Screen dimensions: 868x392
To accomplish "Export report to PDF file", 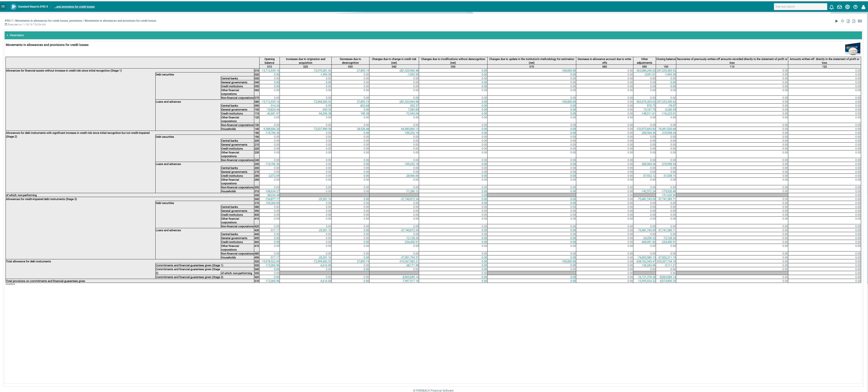I will click(854, 21).
